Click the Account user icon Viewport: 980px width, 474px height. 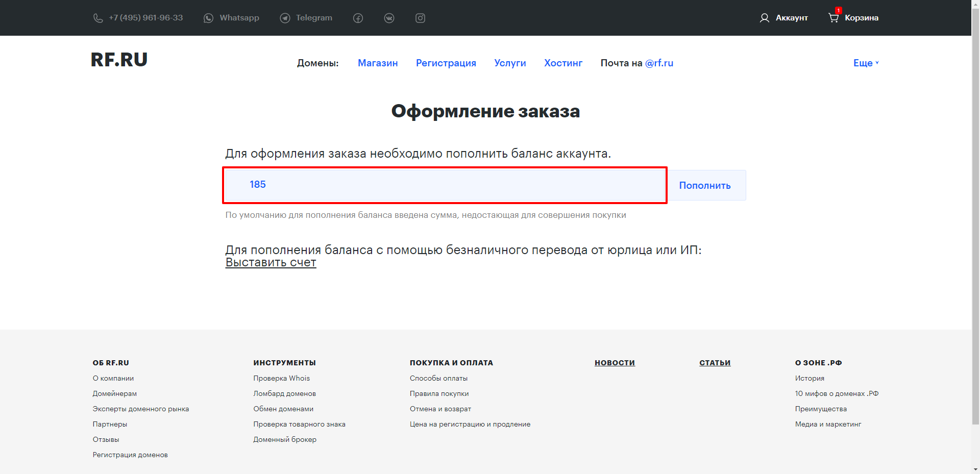tap(764, 18)
